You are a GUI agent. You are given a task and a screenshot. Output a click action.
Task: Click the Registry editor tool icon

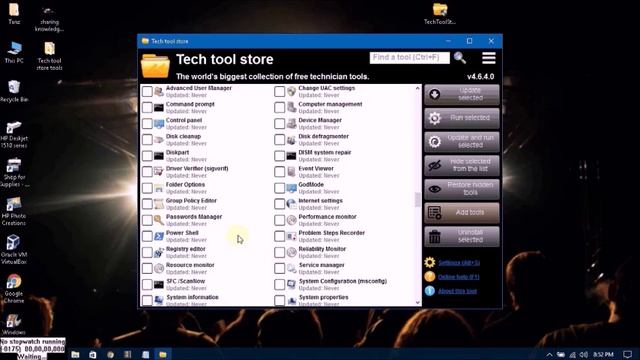point(159,252)
